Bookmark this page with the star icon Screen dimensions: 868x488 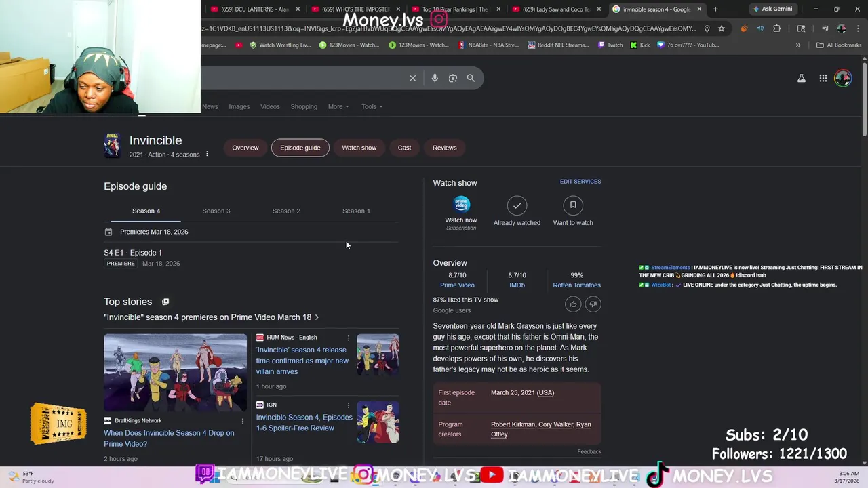722,28
